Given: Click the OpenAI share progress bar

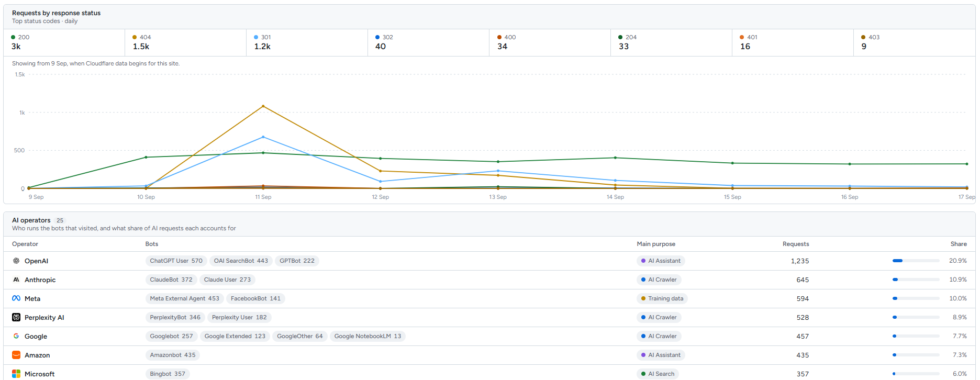Looking at the screenshot, I should pyautogui.click(x=916, y=261).
